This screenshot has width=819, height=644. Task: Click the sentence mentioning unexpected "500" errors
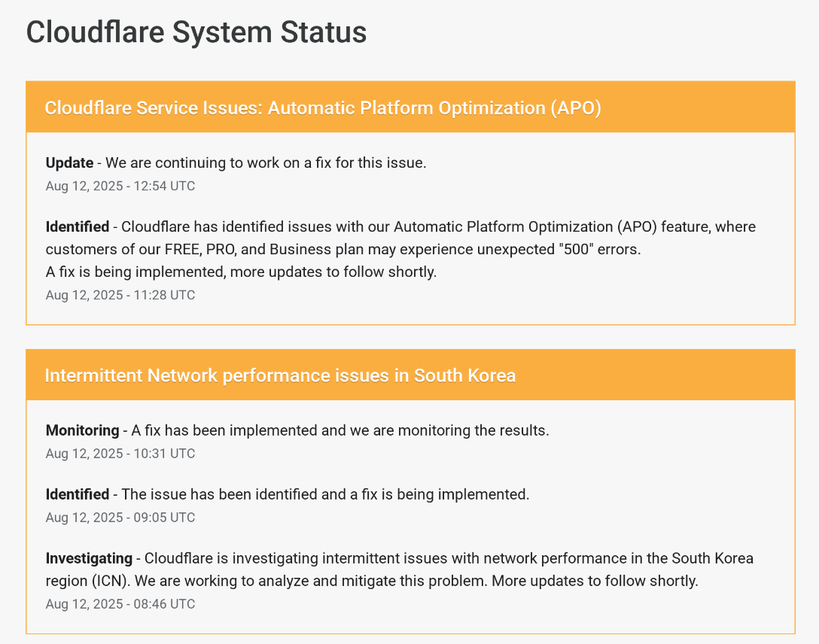click(343, 250)
